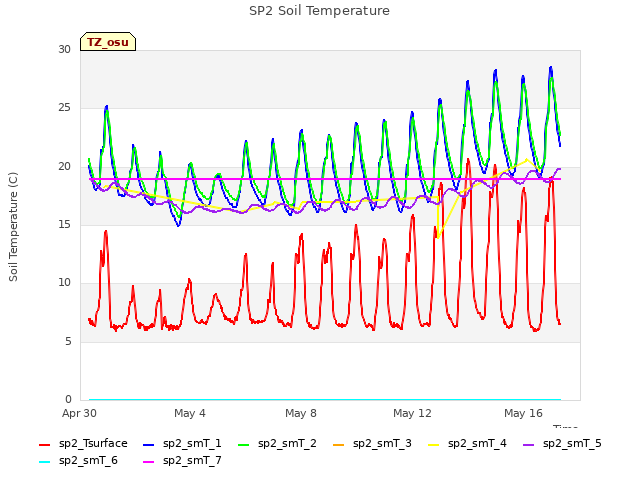This screenshot has height=480, width=640.
Task: Click the green sp2_smT_2 legend swatch
Action: tap(244, 444)
